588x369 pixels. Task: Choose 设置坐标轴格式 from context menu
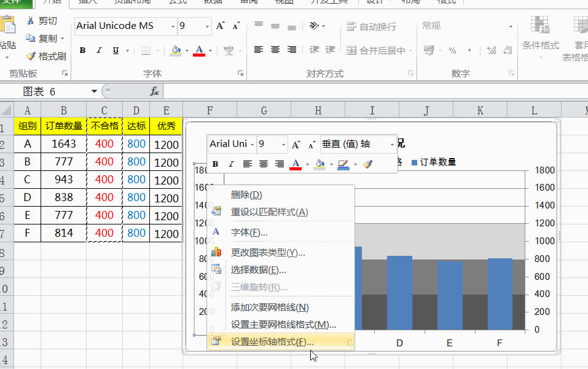272,342
